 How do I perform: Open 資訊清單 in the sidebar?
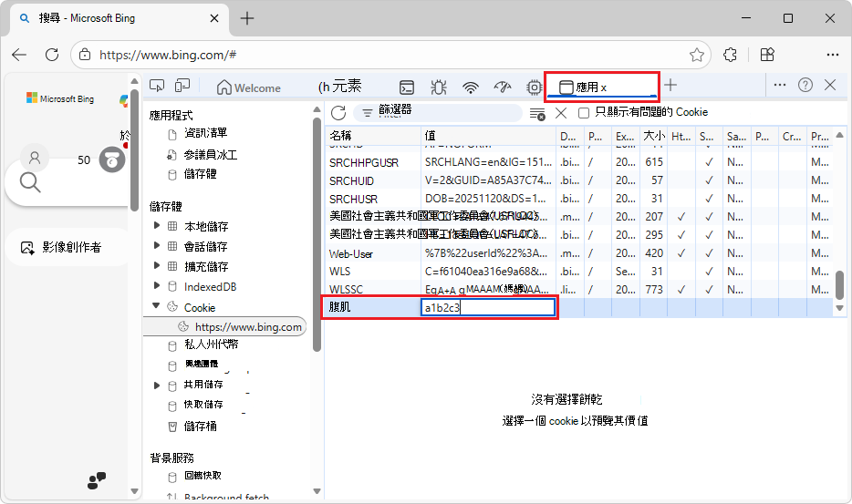205,133
